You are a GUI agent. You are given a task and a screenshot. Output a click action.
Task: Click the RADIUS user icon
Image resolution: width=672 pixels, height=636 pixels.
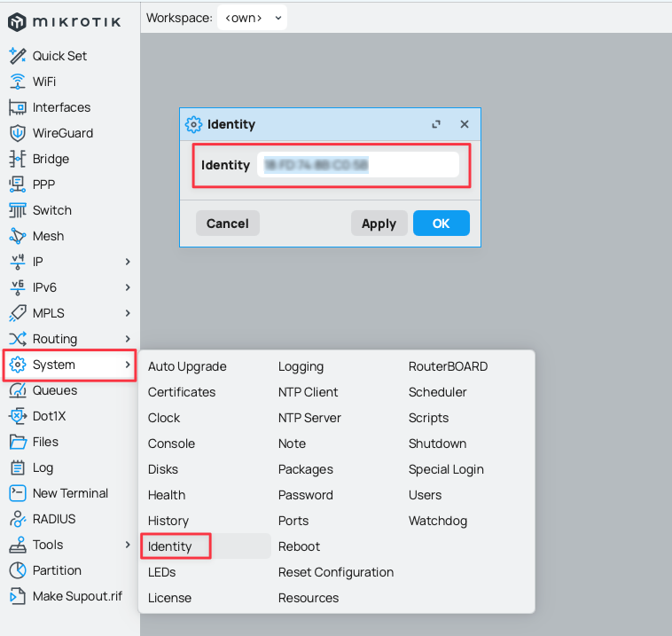(x=18, y=519)
